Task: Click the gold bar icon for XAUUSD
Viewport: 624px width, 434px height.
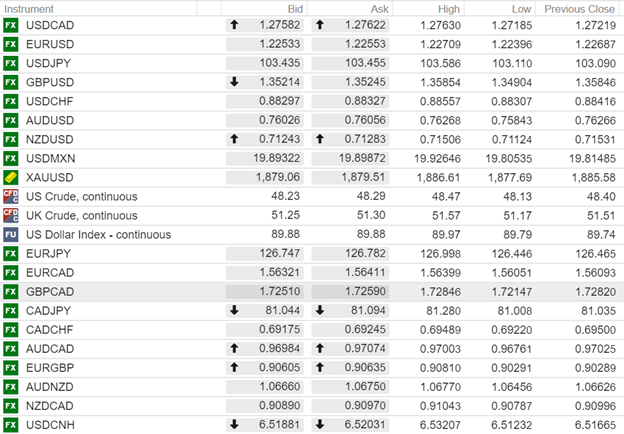Action: pos(11,177)
